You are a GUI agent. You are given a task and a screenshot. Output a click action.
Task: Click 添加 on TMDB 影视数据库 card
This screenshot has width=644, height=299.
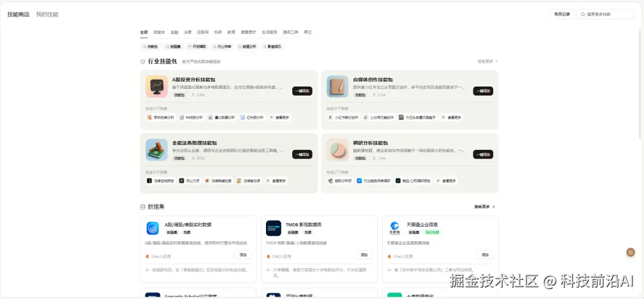pos(364,255)
